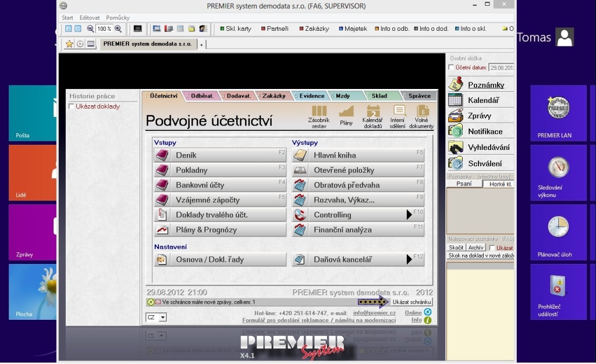The image size is (596, 364).
Task: Click the green refresh icon by mailbox message
Action: click(151, 302)
